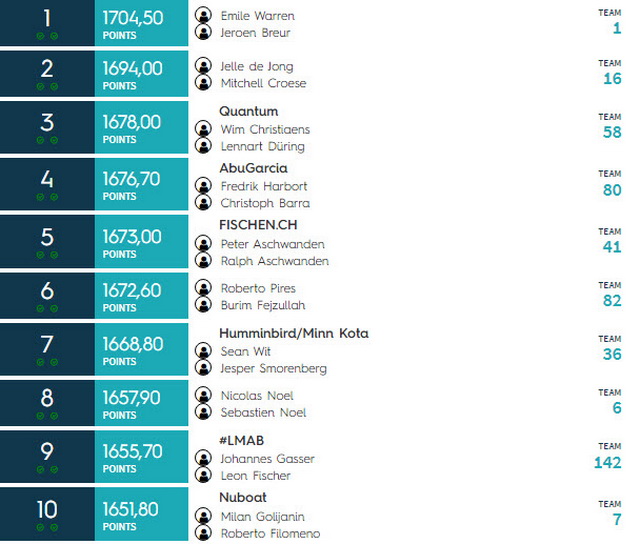640x544 pixels.
Task: Select player name Jeroen Breur
Action: coord(255,33)
